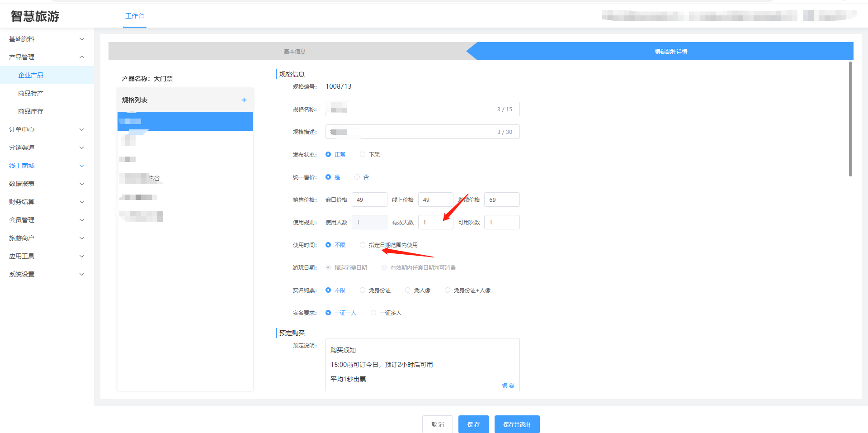Image resolution: width=868 pixels, height=433 pixels.
Task: Click the plus icon to add specification
Action: pyautogui.click(x=244, y=100)
